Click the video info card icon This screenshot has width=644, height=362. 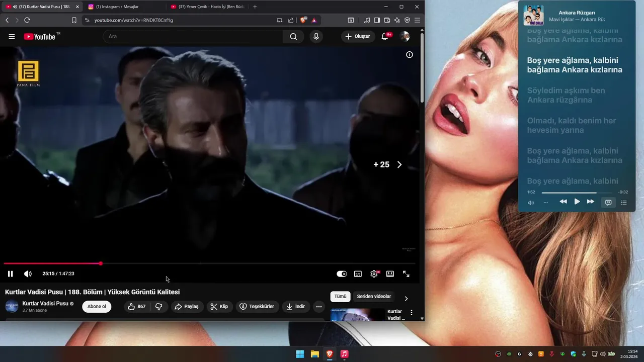coord(410,55)
